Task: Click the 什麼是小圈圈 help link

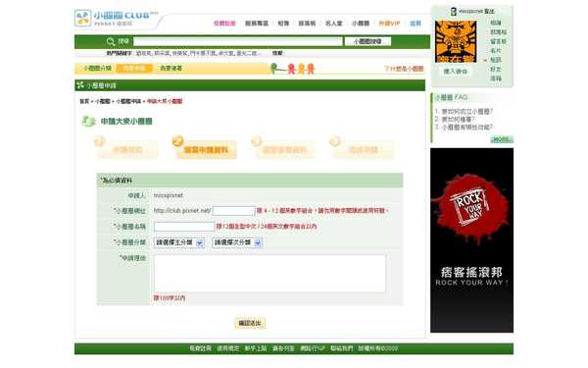Action: (x=404, y=69)
